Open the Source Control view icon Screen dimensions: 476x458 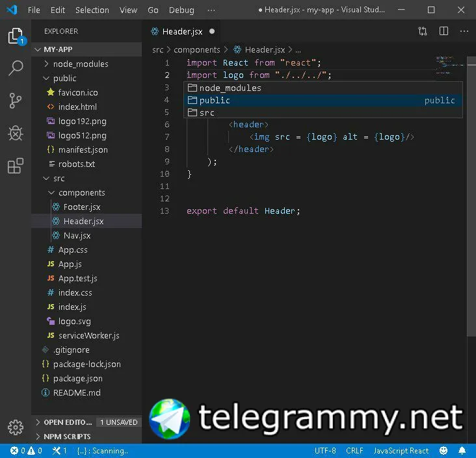click(16, 101)
